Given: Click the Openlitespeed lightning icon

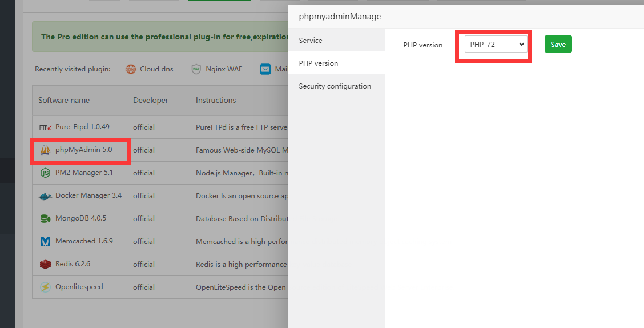Looking at the screenshot, I should click(45, 287).
